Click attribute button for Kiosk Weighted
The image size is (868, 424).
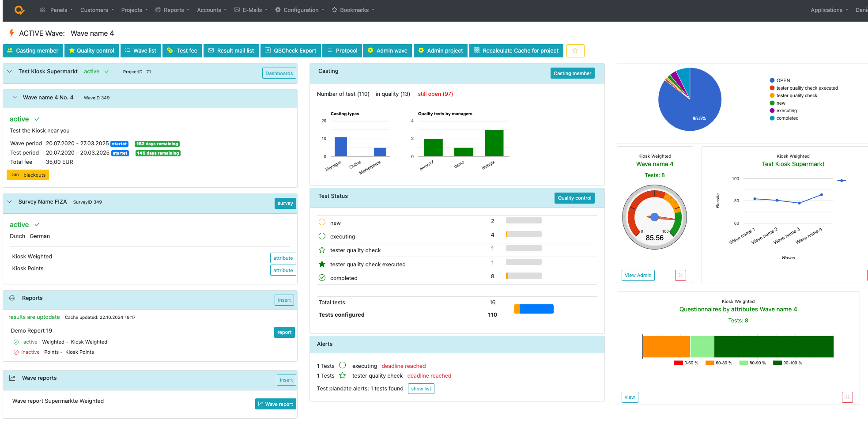pyautogui.click(x=283, y=258)
